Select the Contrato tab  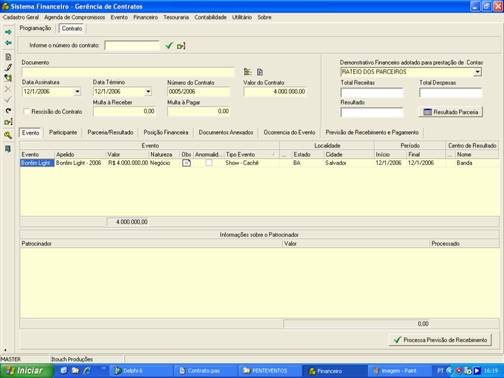[72, 28]
